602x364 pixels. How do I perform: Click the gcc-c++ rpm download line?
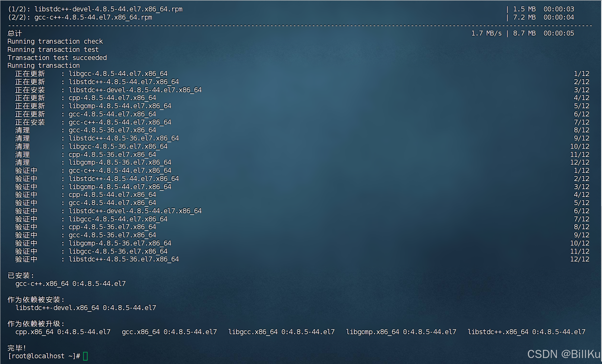click(x=291, y=17)
